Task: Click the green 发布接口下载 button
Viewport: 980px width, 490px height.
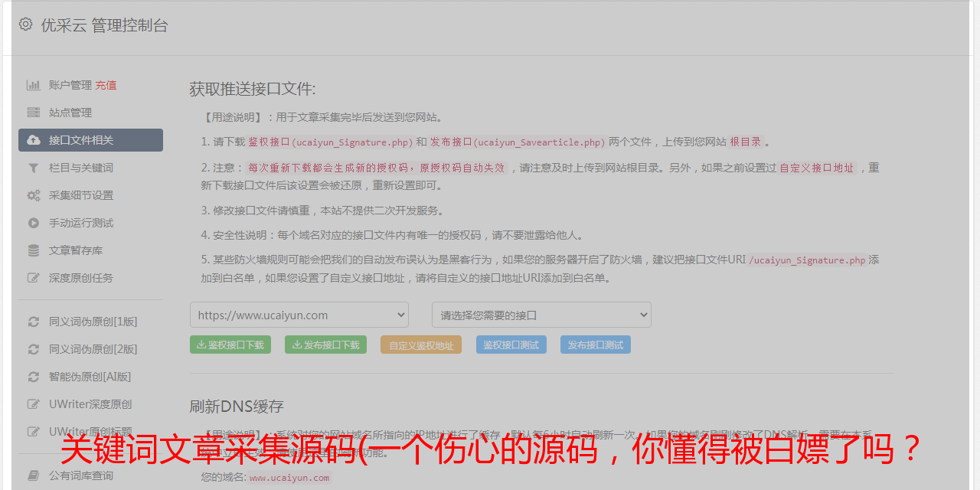Action: 325,345
